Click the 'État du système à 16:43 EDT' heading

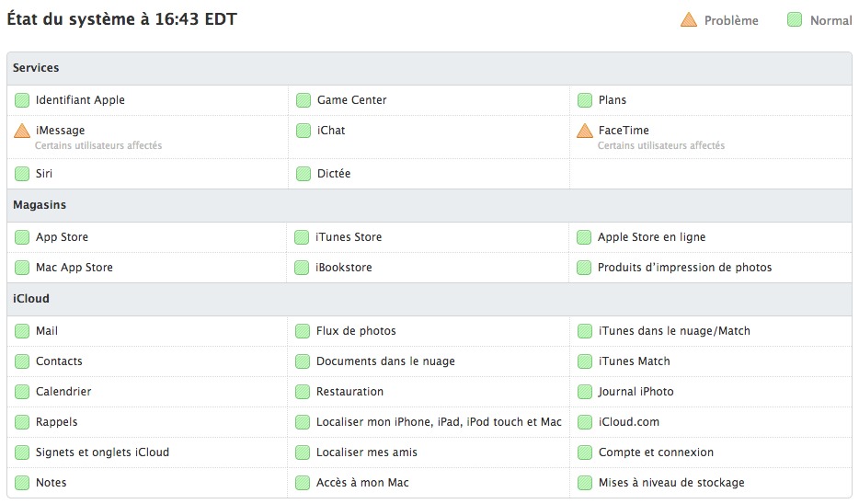(x=121, y=19)
